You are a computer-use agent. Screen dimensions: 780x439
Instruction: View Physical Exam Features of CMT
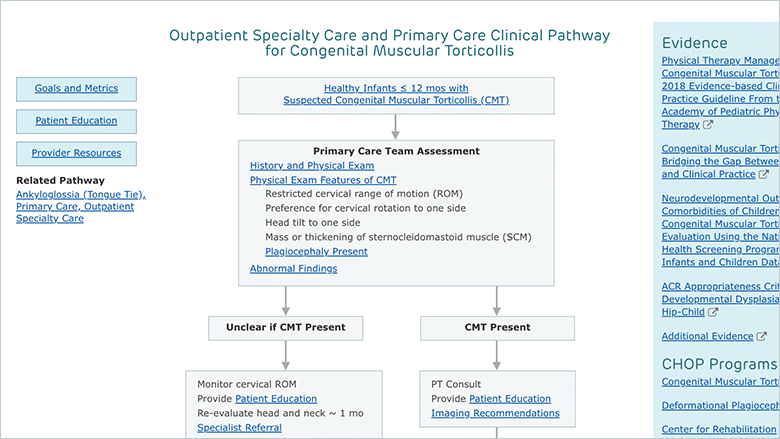[323, 180]
